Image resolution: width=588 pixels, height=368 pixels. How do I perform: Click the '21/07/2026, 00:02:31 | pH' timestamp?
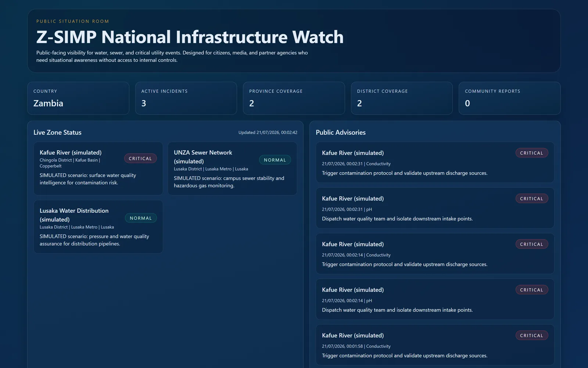point(347,209)
